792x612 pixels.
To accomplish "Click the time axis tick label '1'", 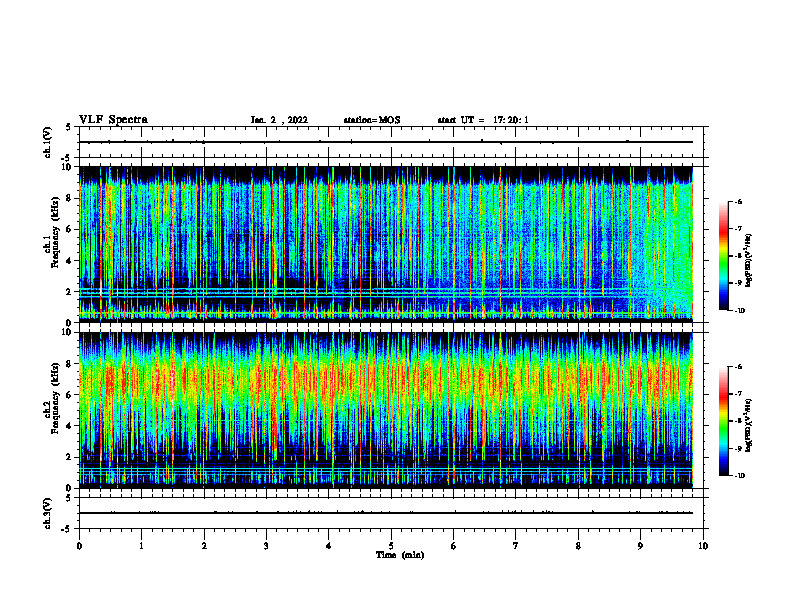I will (141, 546).
